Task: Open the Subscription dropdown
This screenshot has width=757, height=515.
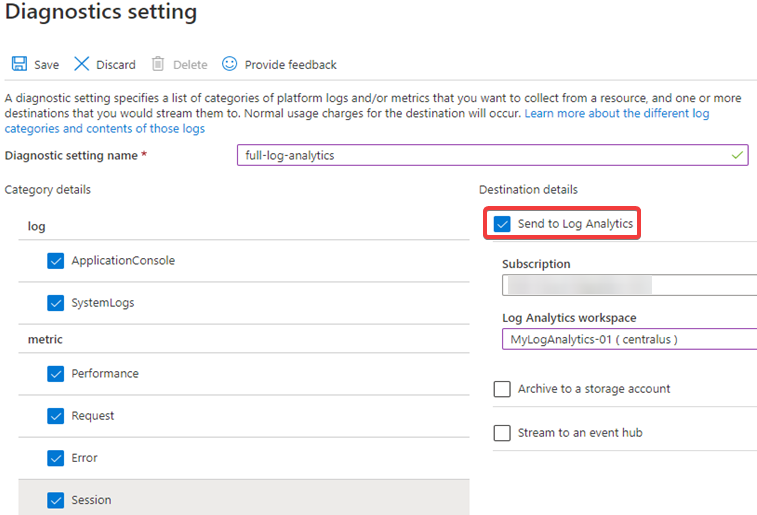Action: click(628, 285)
